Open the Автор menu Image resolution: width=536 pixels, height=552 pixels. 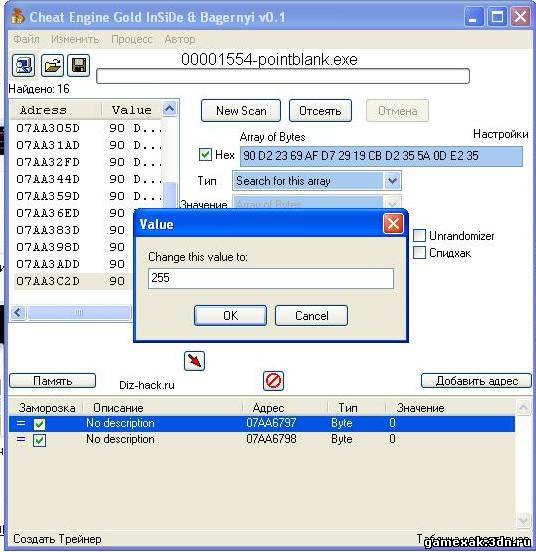click(180, 39)
